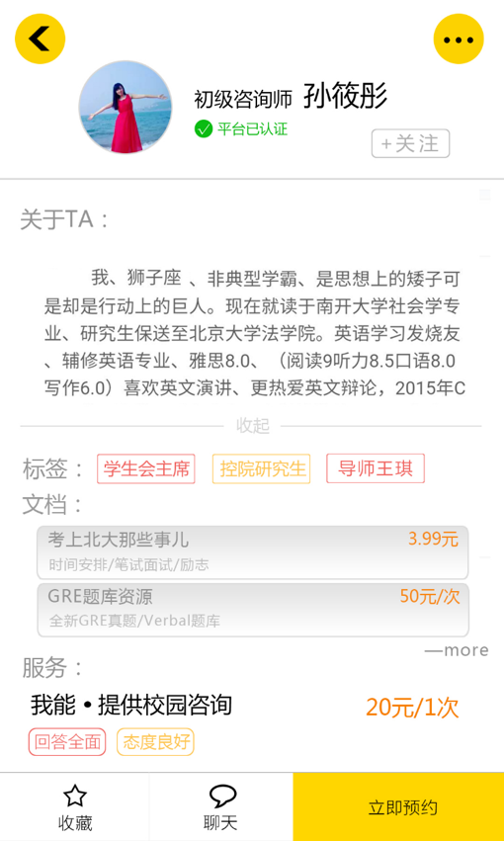
Task: Select the 学生会主席 tag
Action: point(146,468)
